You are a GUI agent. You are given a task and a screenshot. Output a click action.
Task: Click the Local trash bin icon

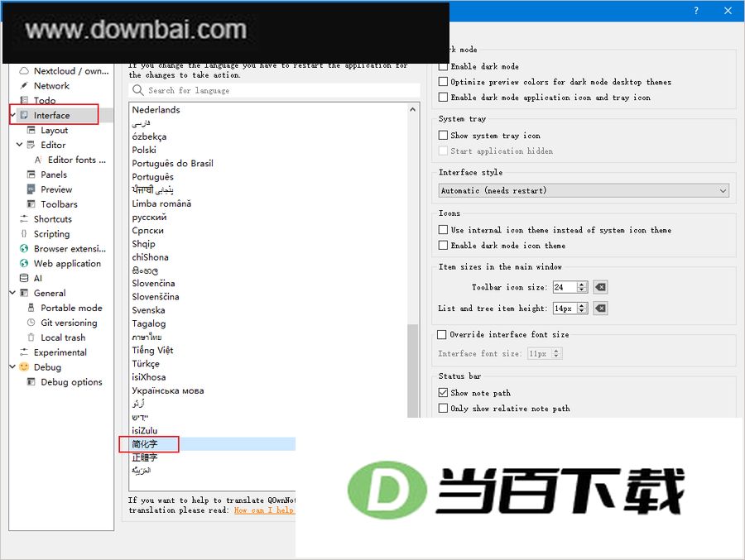31,337
